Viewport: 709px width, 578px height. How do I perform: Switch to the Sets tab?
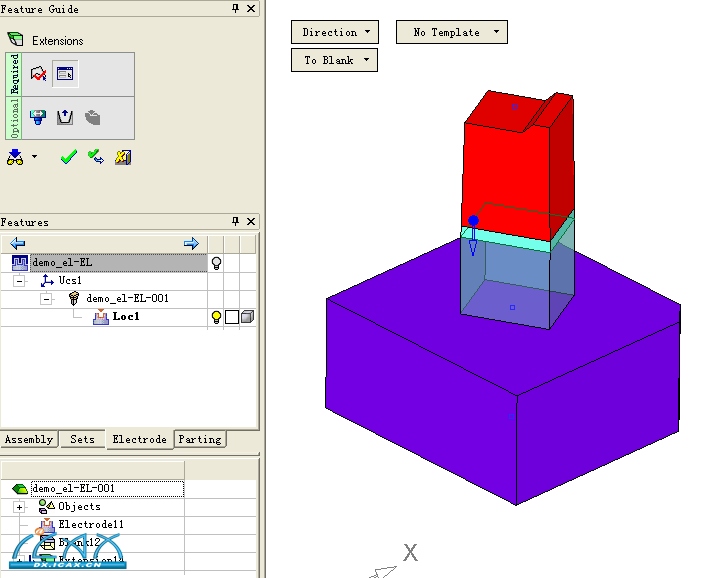coord(82,439)
